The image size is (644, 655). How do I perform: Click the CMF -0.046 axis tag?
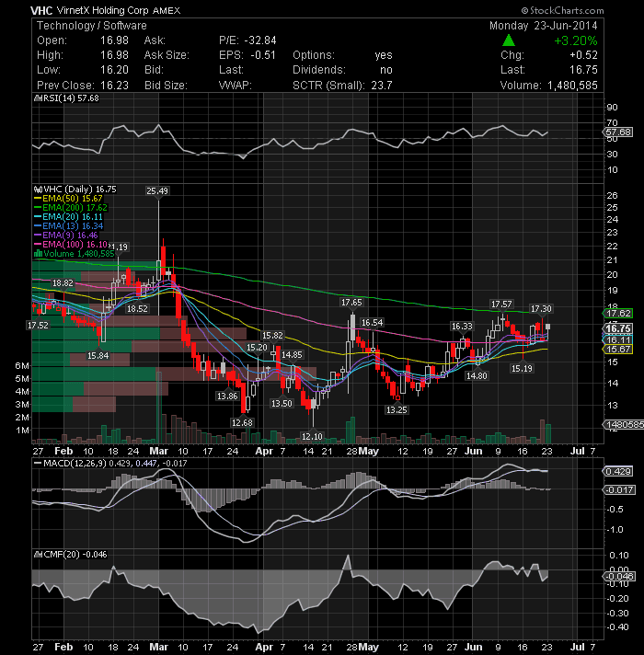[619, 577]
